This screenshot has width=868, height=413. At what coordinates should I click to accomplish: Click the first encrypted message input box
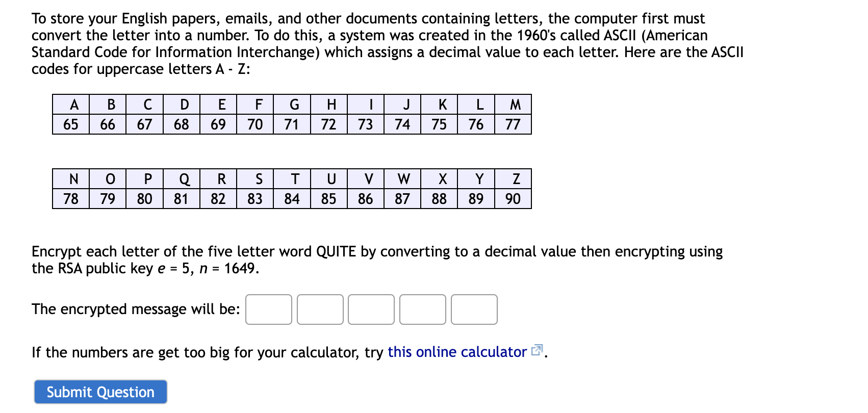[269, 309]
